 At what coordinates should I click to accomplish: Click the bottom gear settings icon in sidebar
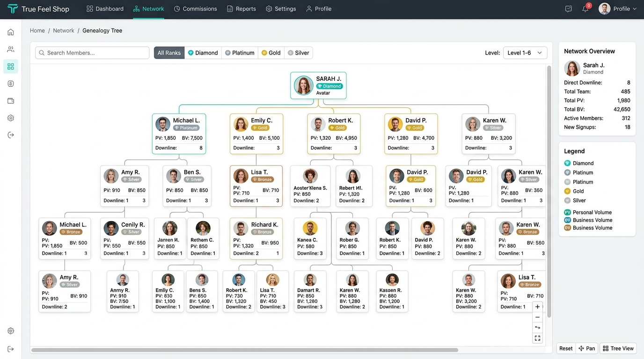(x=11, y=331)
